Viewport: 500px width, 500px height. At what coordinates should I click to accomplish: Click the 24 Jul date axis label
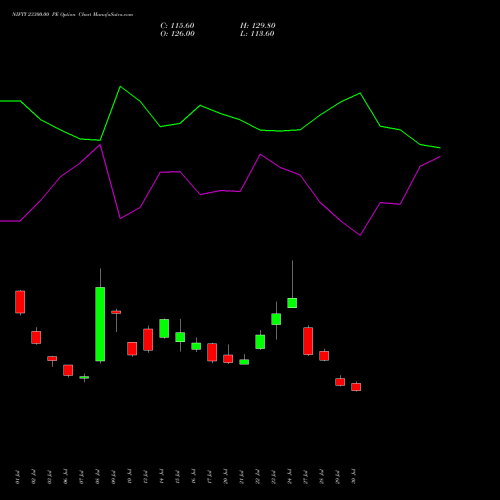pos(289,477)
